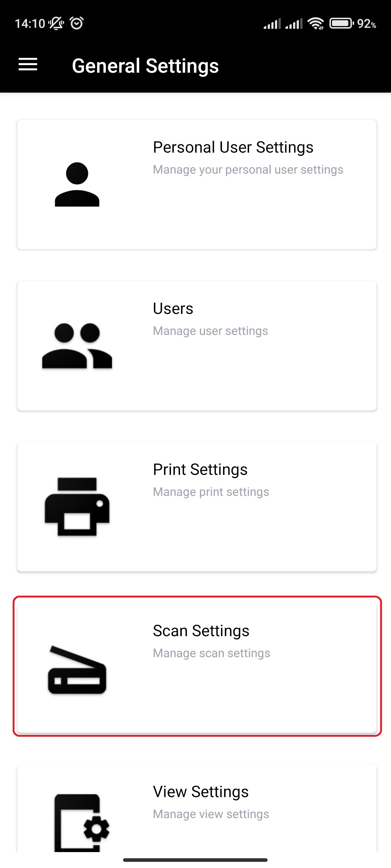Screen dimensions: 391x868
Task: Click 'Manage your personal user settings' text
Action: (x=248, y=170)
